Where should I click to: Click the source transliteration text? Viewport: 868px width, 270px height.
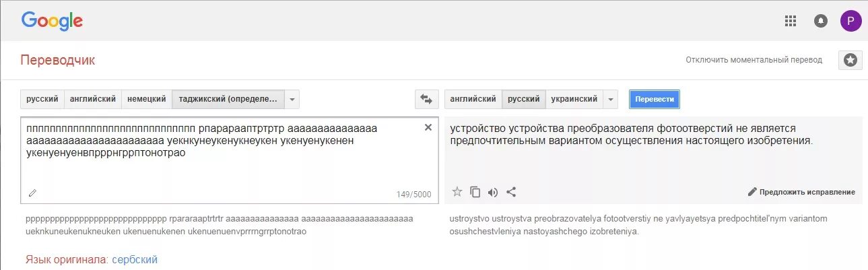point(220,225)
